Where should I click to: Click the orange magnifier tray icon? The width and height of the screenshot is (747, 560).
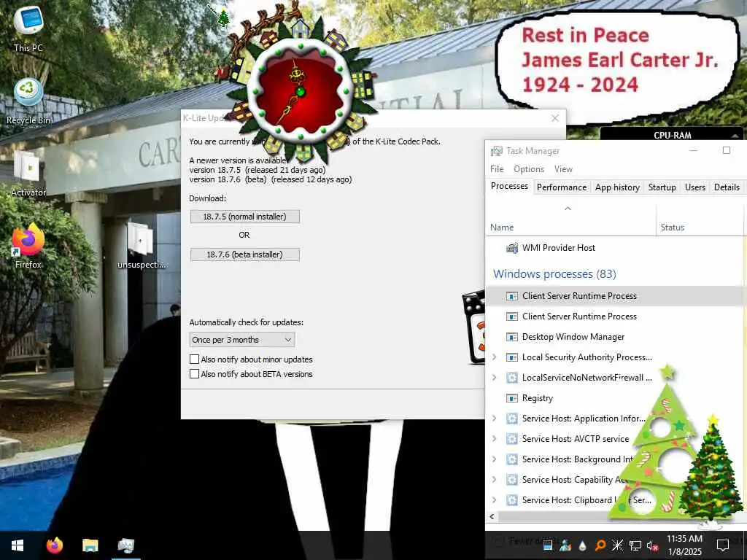600,545
